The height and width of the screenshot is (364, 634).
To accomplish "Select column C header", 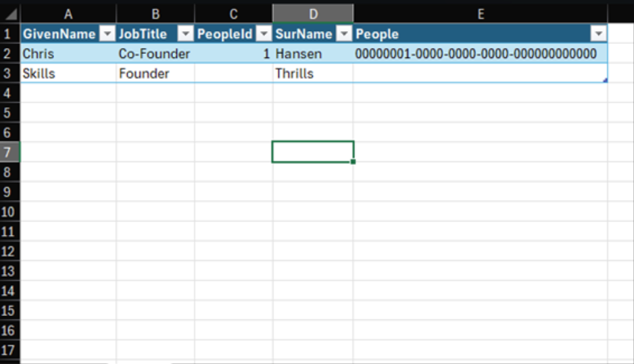I will pos(233,14).
